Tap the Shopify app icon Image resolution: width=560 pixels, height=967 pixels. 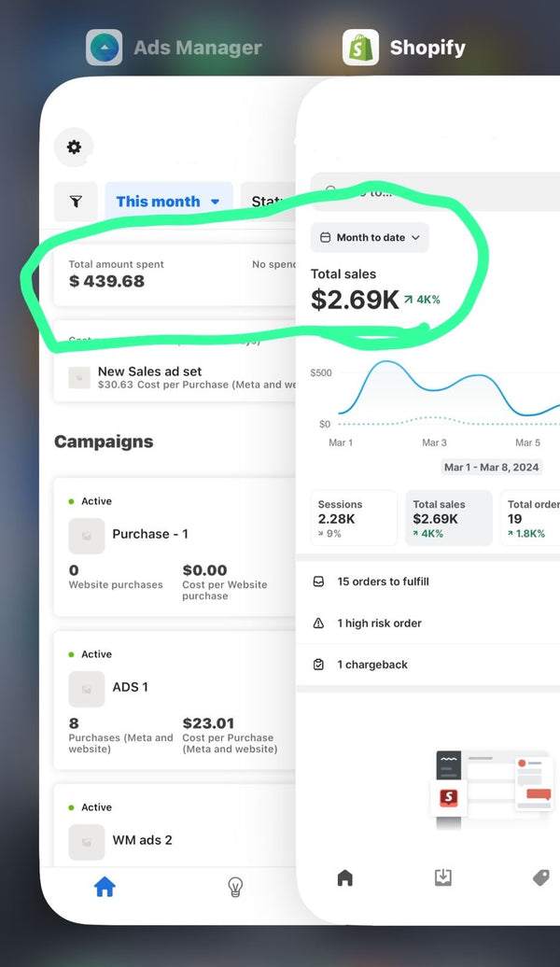coord(360,48)
